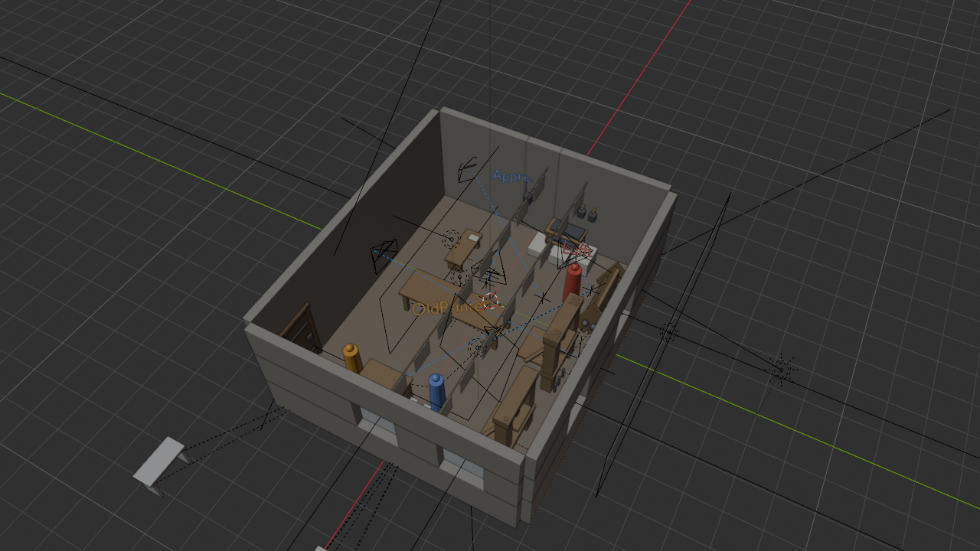The image size is (980, 551).
Task: Select the blue cylinder character
Action: [436, 392]
